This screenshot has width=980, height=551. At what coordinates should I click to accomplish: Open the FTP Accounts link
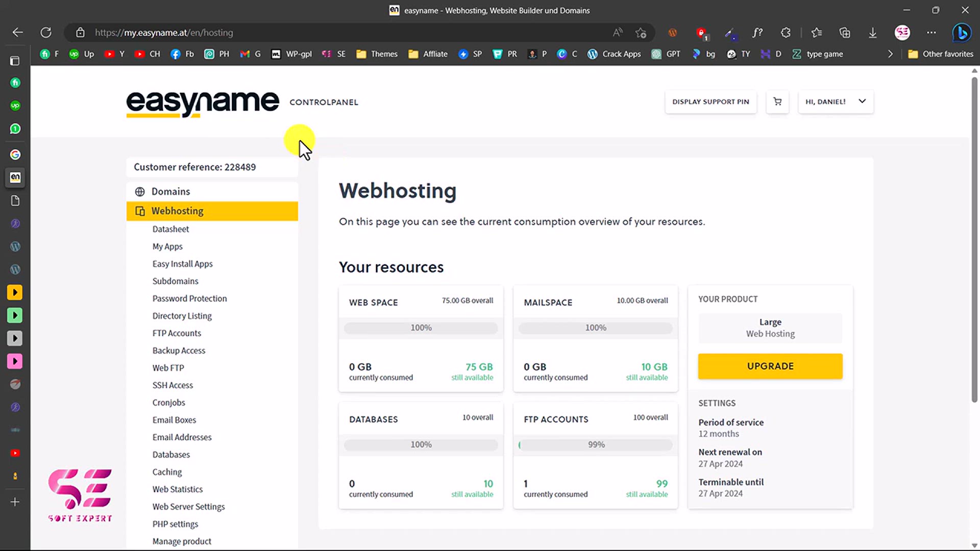pos(177,334)
